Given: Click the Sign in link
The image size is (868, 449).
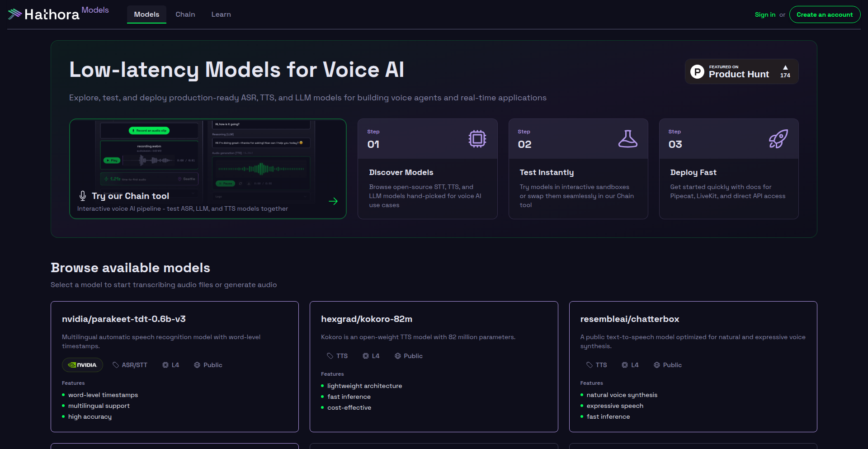Looking at the screenshot, I should click(x=765, y=14).
